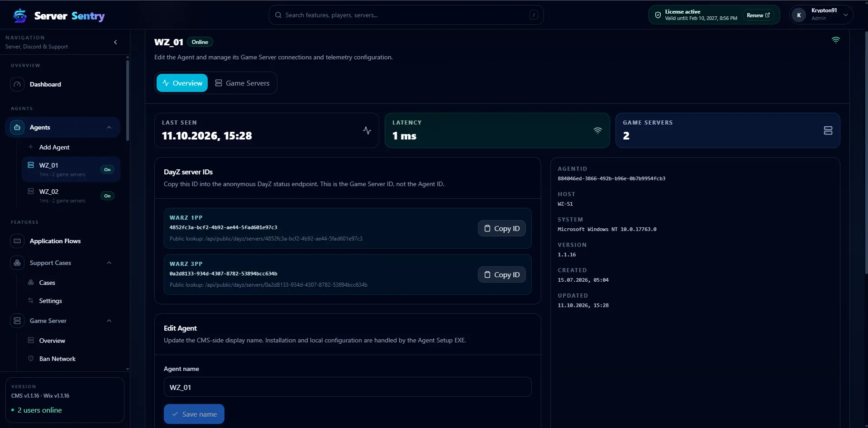Click the K user avatar

coord(799,15)
